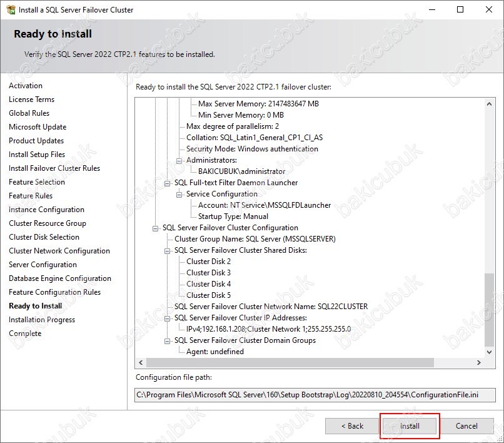The height and width of the screenshot is (443, 504).
Task: Select Feature Configuration Rules step
Action: click(x=54, y=292)
